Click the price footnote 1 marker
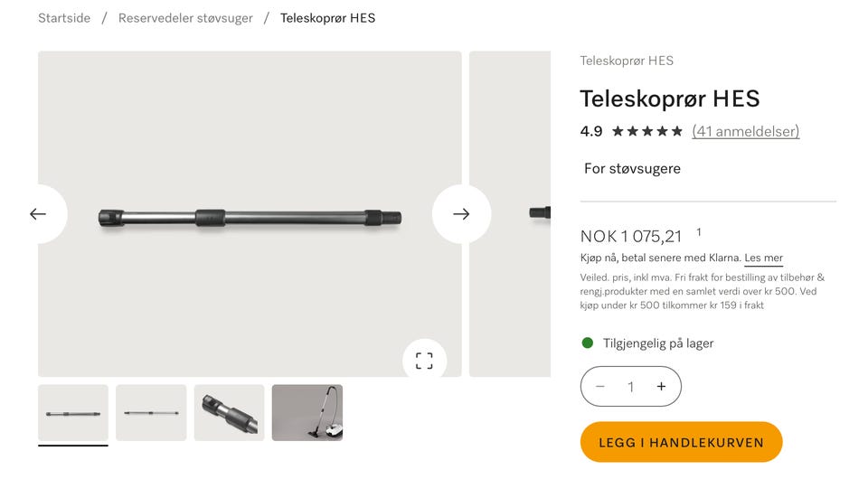Image resolution: width=868 pixels, height=479 pixels. pos(699,232)
